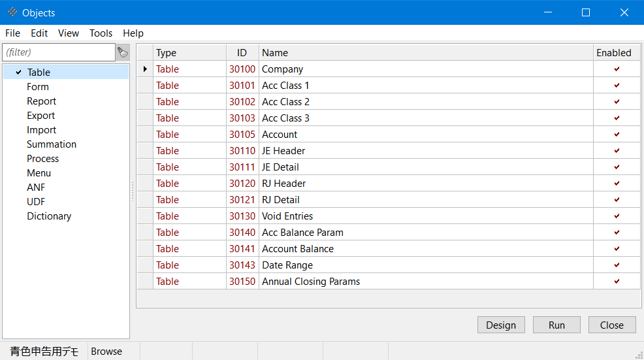
Task: Open the Tools menu
Action: [101, 33]
